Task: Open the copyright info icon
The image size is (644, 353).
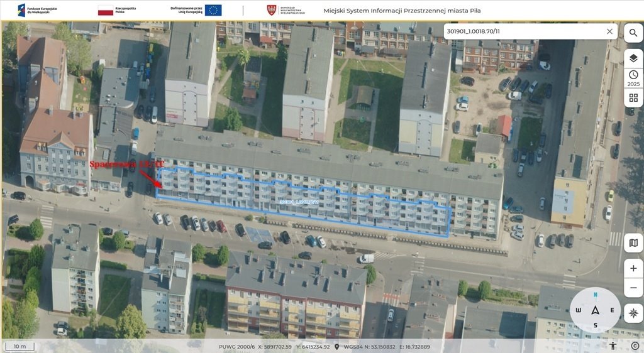Action: coord(635,346)
